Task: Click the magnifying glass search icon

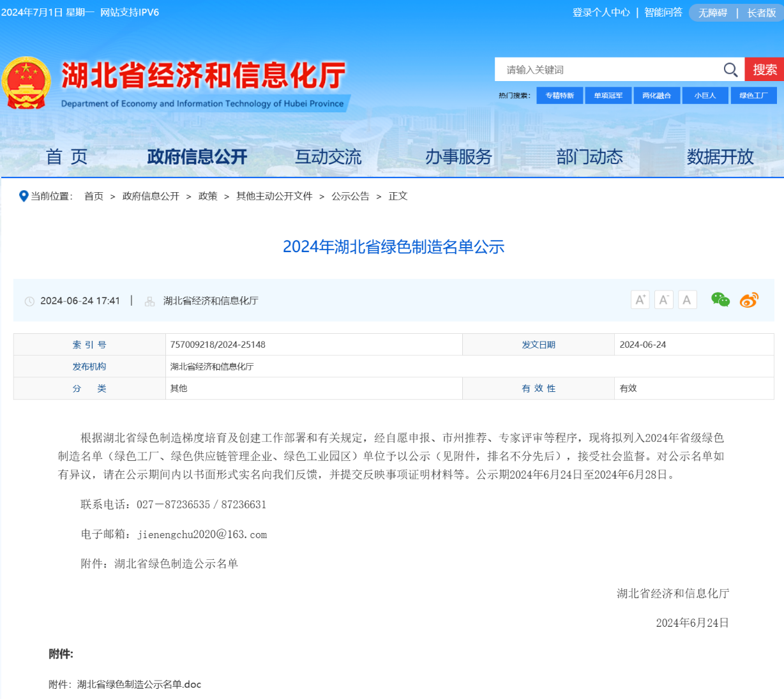Action: pyautogui.click(x=730, y=70)
